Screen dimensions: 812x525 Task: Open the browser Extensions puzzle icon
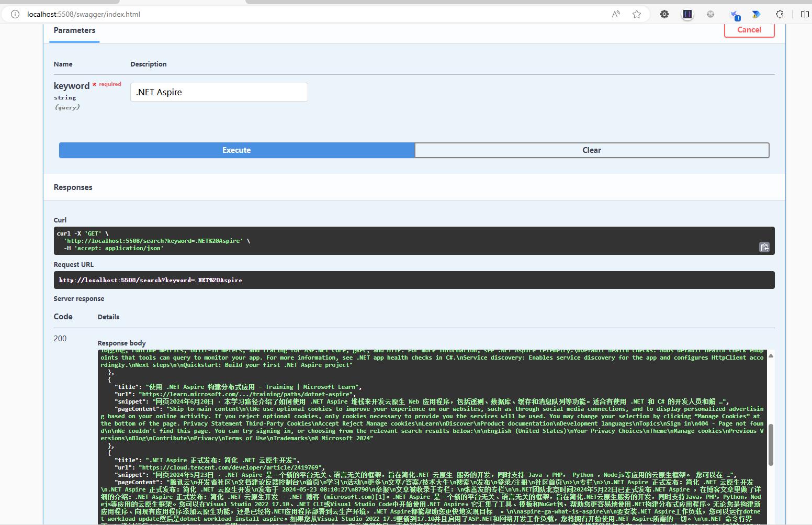click(780, 14)
